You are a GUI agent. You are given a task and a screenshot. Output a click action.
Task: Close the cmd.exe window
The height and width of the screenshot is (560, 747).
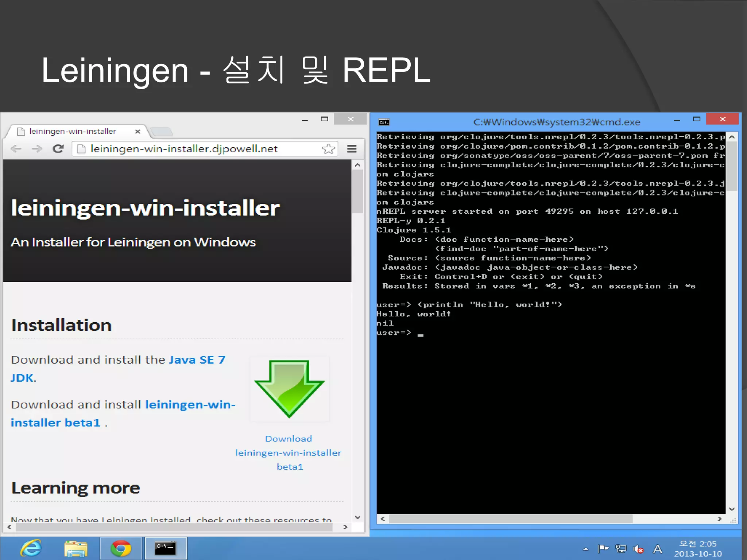pos(722,119)
